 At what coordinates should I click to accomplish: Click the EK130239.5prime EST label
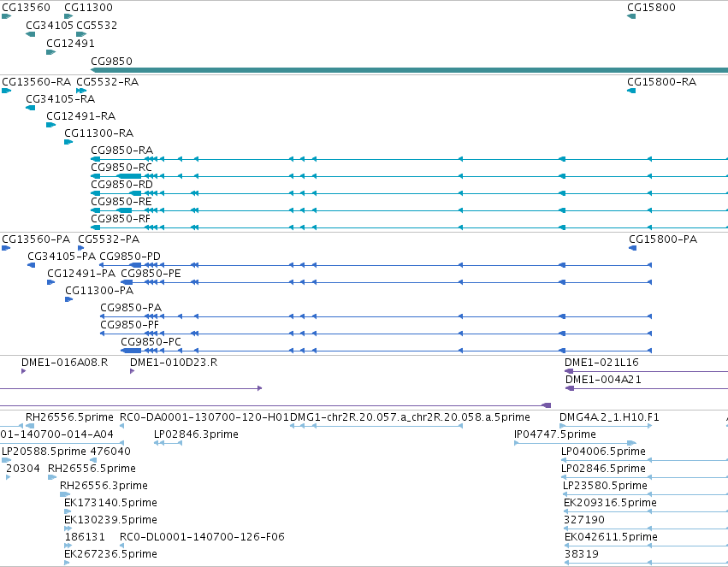[110, 520]
